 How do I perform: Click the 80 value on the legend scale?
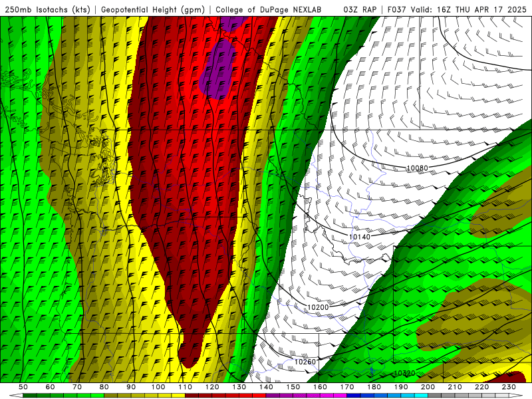[x=104, y=387]
